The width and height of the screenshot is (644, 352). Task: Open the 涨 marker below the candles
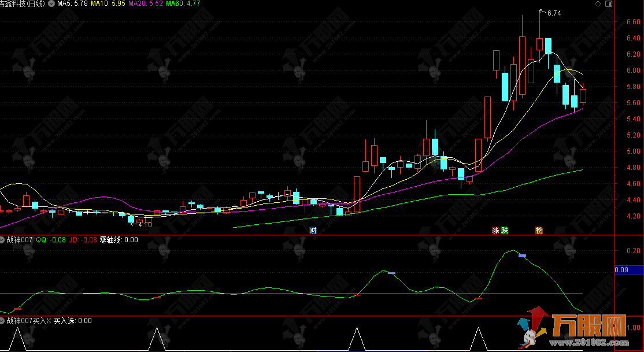click(x=496, y=231)
